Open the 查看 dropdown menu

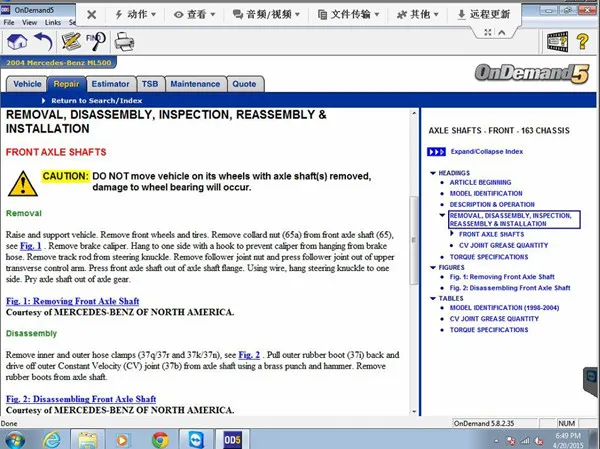point(194,15)
